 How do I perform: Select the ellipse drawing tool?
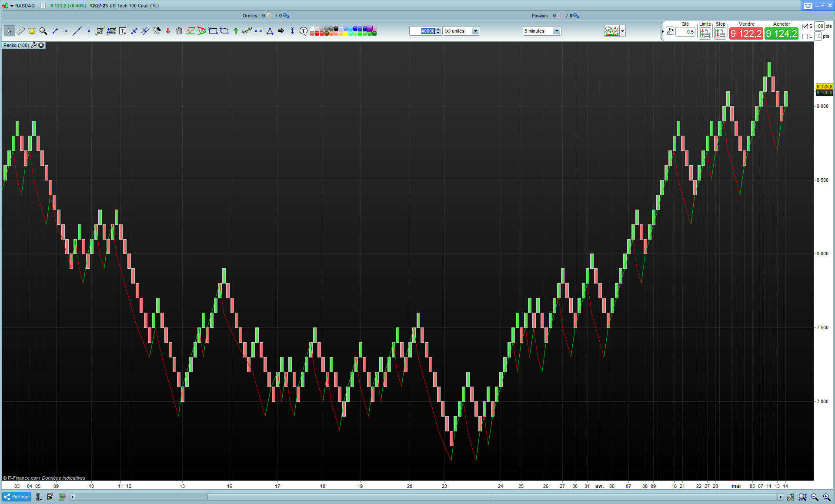[224, 31]
